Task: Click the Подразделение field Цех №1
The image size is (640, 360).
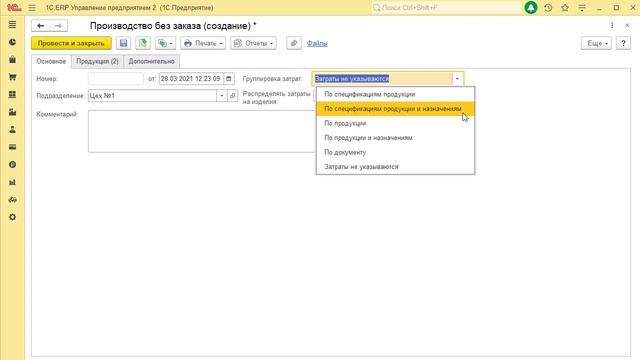Action: (x=152, y=96)
